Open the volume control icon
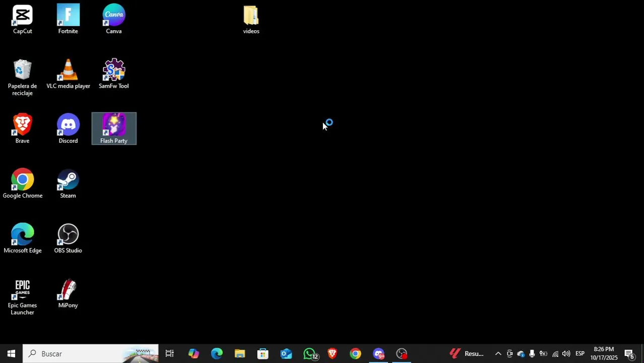The width and height of the screenshot is (644, 363). tap(566, 354)
